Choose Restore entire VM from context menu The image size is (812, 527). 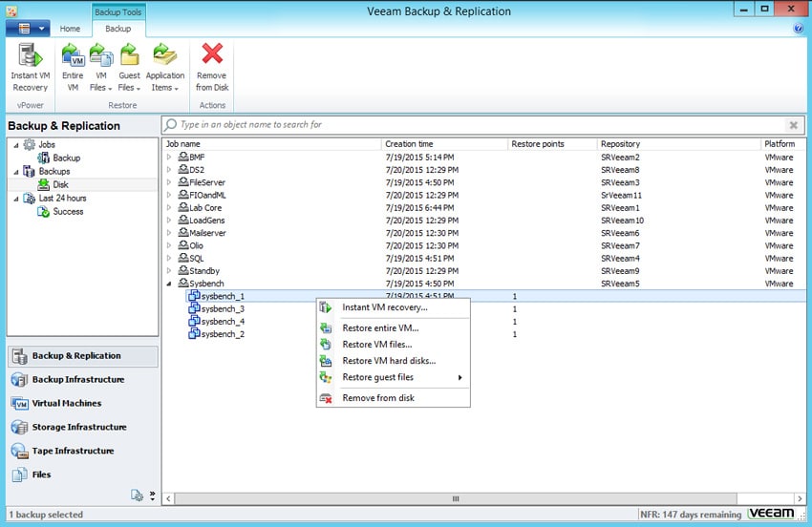(x=393, y=328)
